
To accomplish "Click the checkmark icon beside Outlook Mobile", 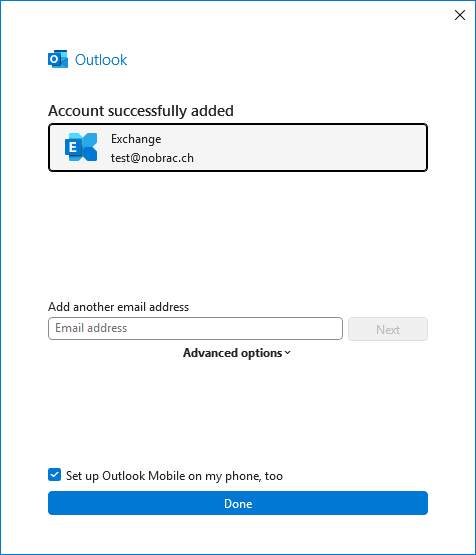I will 55,475.
